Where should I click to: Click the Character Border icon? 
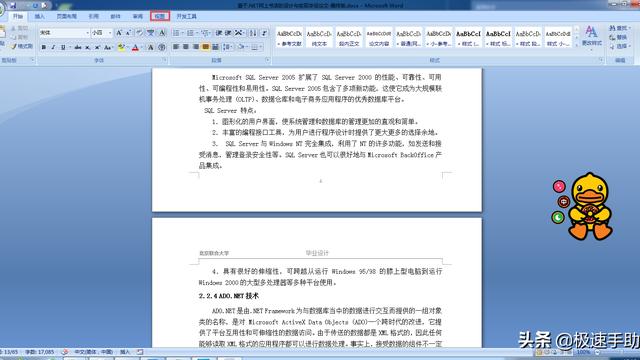pyautogui.click(x=162, y=33)
